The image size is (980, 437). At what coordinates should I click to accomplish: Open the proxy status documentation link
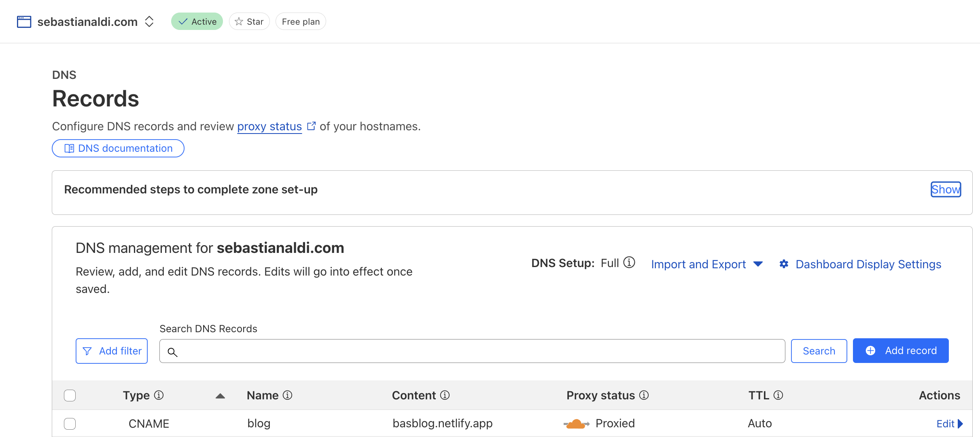click(x=269, y=126)
